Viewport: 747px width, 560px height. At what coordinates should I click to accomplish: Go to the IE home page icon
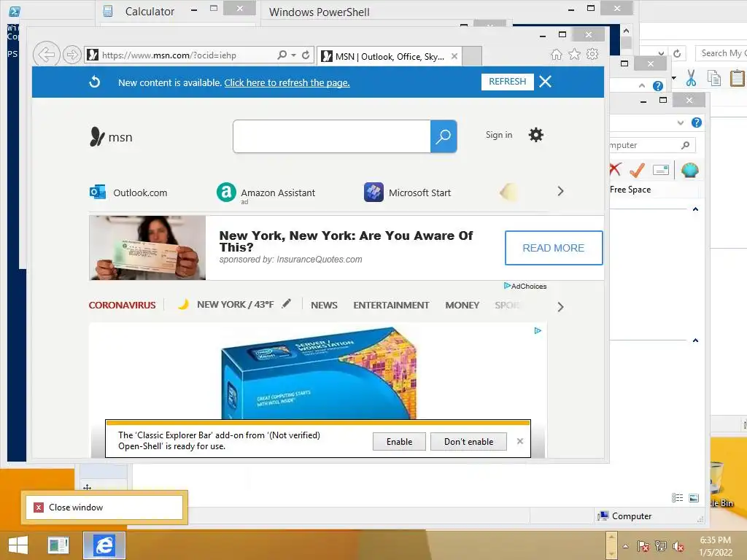click(x=557, y=54)
